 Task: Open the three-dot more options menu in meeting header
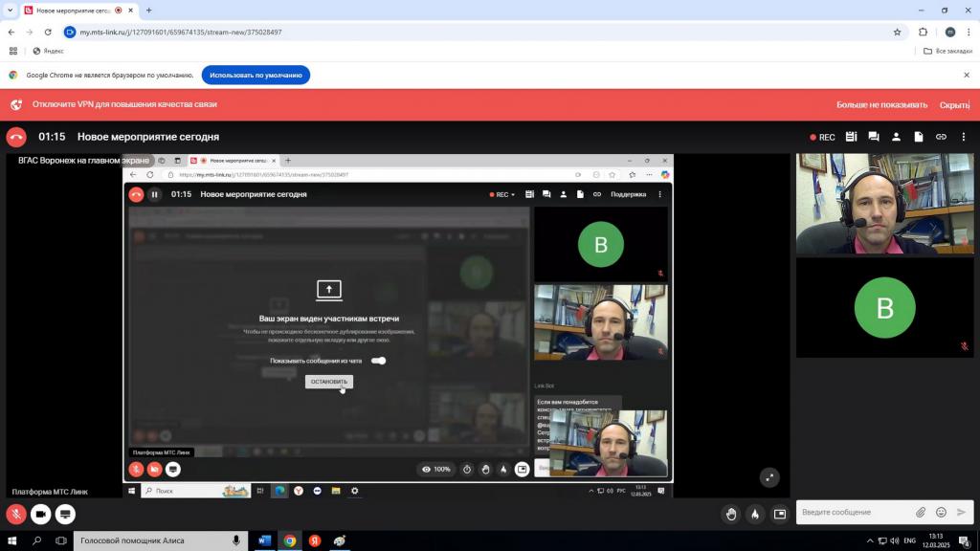click(x=963, y=137)
